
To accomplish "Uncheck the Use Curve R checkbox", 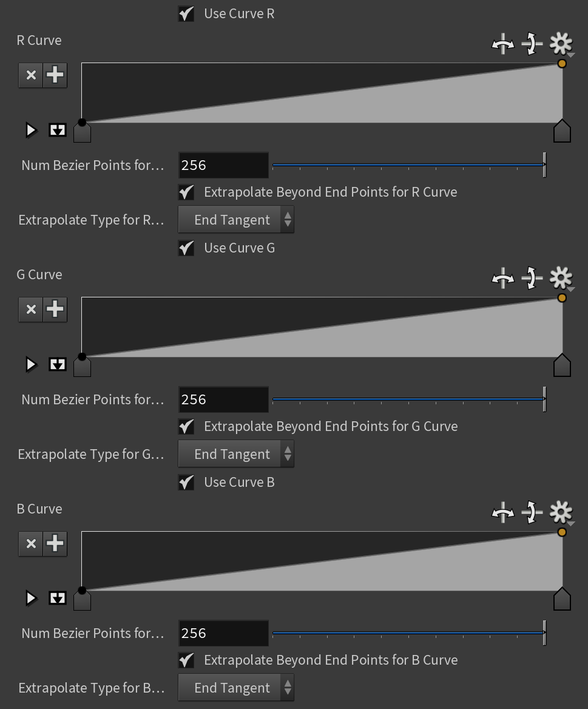I will [x=186, y=13].
